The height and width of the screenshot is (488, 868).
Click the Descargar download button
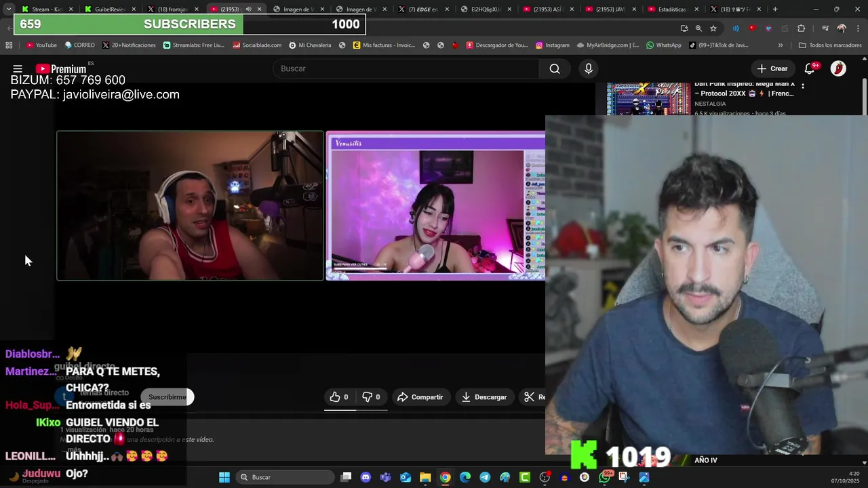484,397
